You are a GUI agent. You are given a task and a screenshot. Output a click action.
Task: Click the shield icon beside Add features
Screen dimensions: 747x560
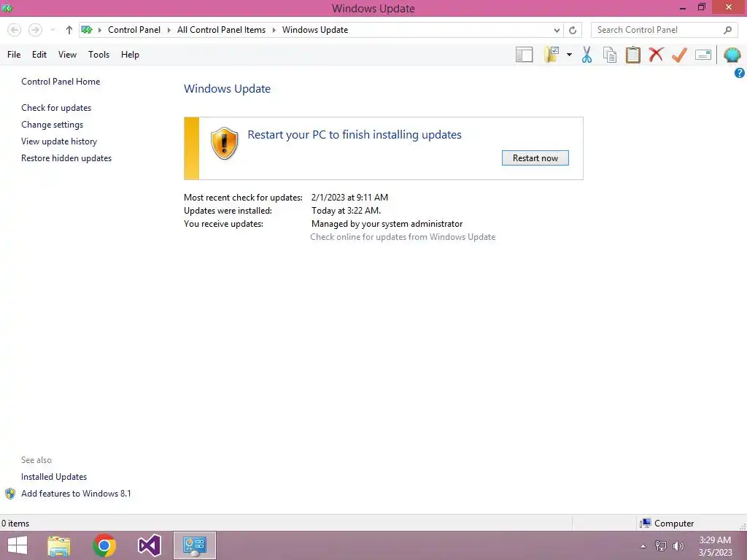(x=10, y=494)
